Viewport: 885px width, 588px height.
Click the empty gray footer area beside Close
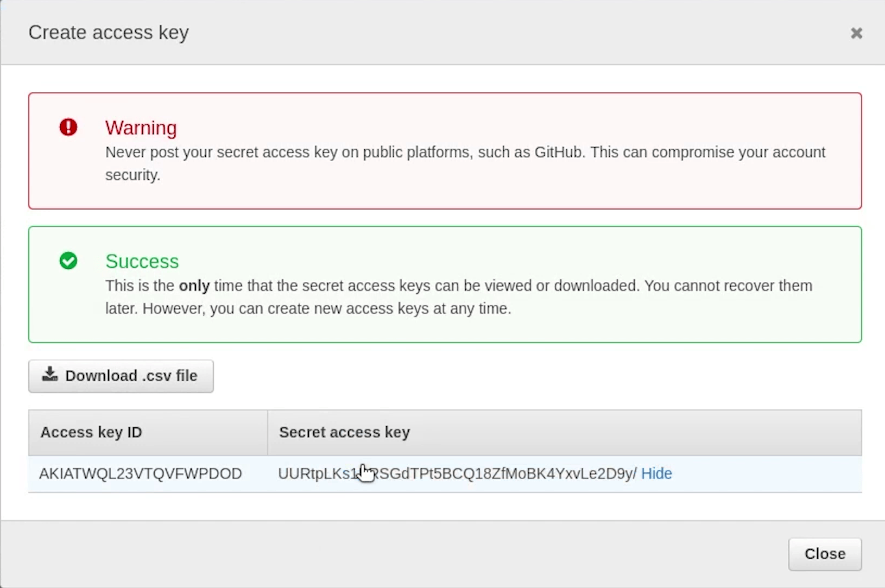(391, 554)
